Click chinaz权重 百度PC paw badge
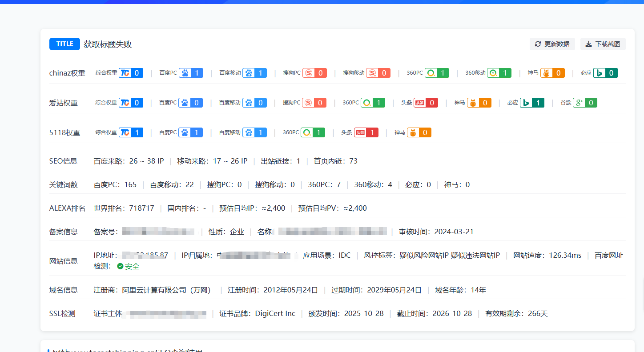 [191, 73]
